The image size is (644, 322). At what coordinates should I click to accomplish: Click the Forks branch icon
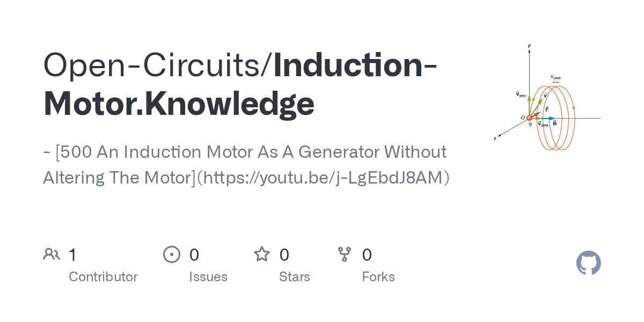click(x=345, y=254)
